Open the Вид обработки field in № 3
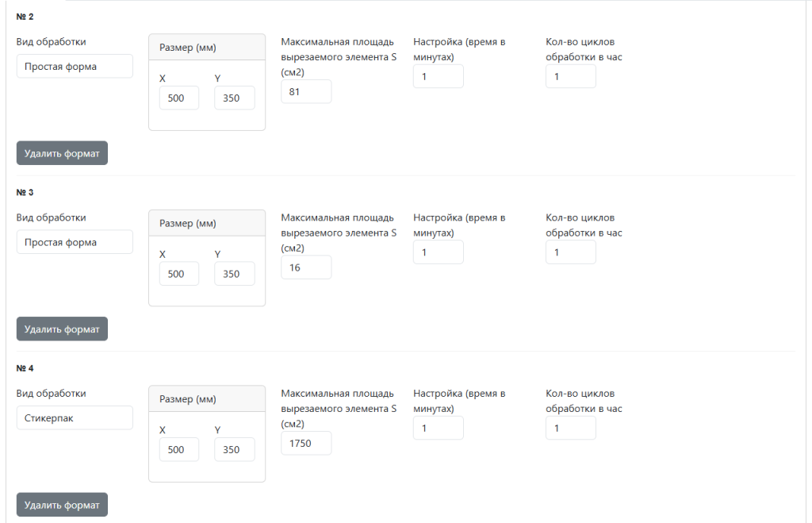This screenshot has width=812, height=523. pos(75,242)
